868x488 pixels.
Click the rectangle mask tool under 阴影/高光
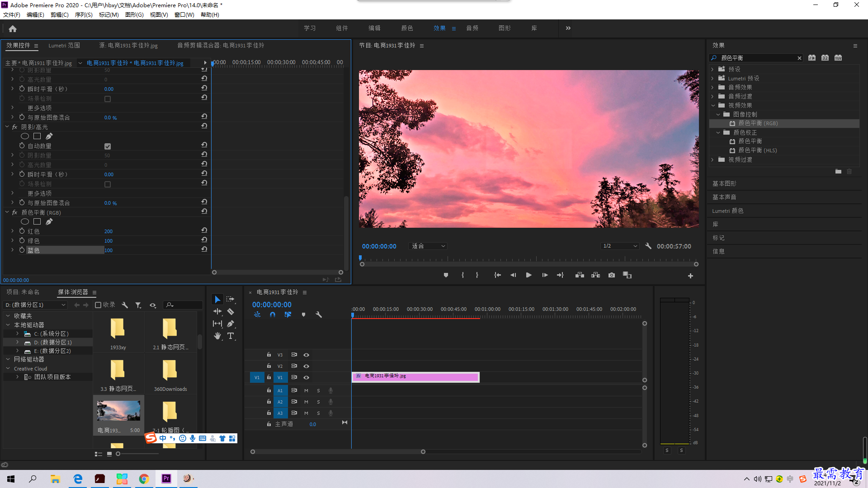[37, 136]
